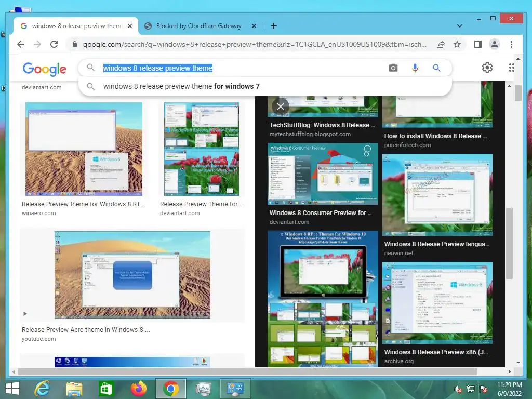Go back with the browser back arrow
Viewport: 532px width, 399px height.
pyautogui.click(x=21, y=44)
